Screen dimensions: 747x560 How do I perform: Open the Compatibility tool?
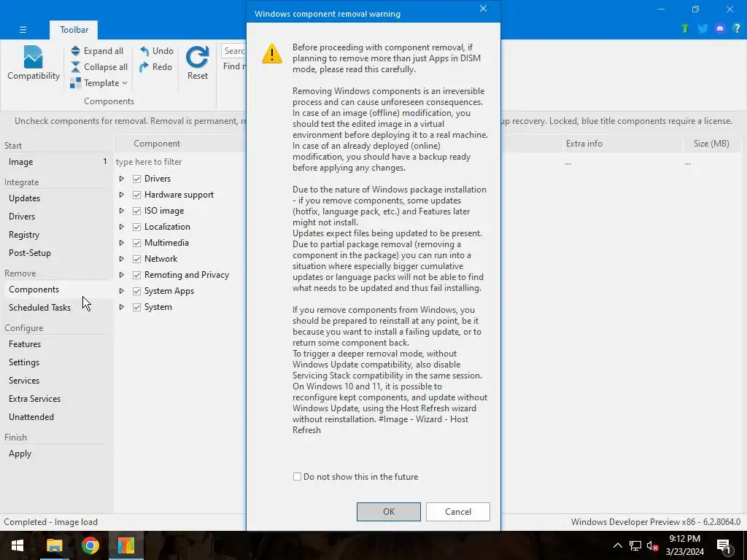point(34,63)
